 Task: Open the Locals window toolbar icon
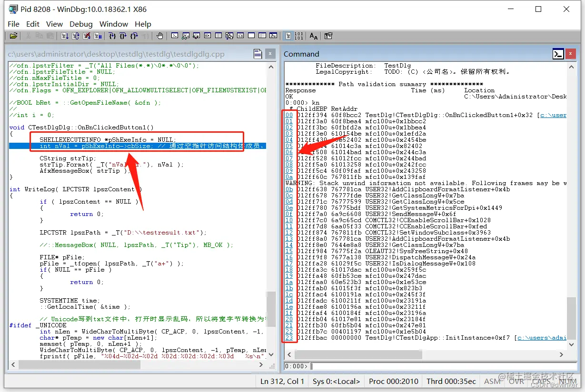tap(197, 36)
